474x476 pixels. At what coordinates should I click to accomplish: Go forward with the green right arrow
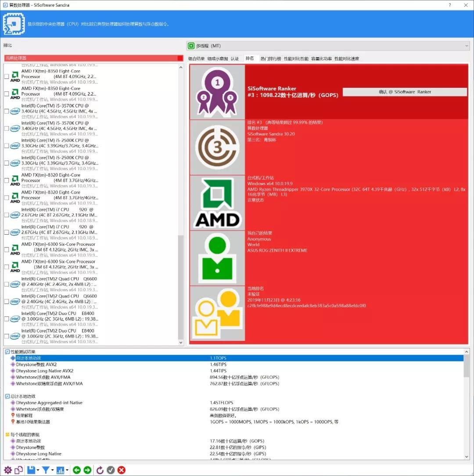pyautogui.click(x=87, y=470)
